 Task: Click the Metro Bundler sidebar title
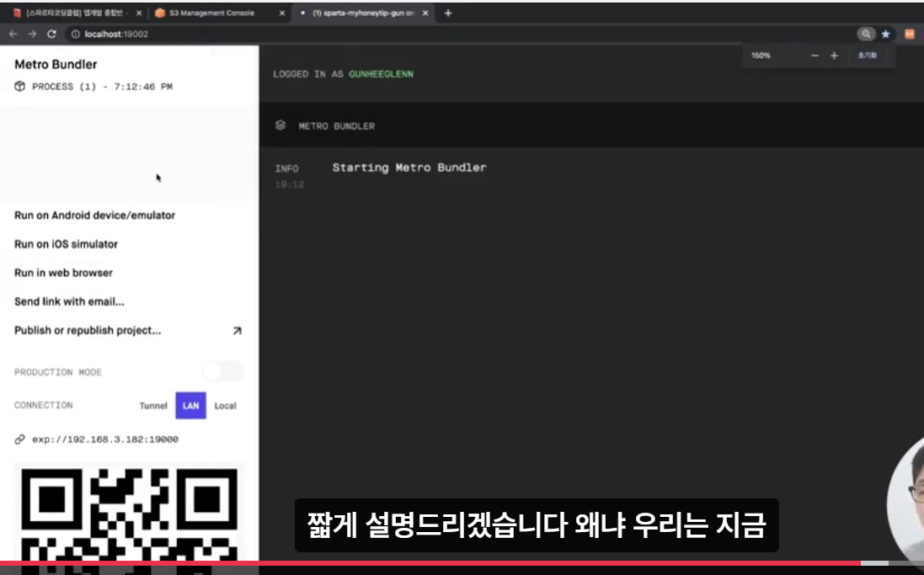point(56,64)
